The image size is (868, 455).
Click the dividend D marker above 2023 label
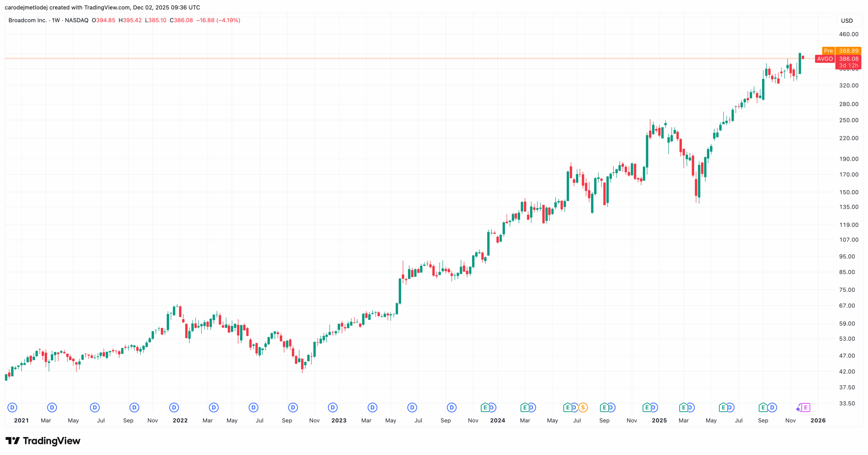333,407
